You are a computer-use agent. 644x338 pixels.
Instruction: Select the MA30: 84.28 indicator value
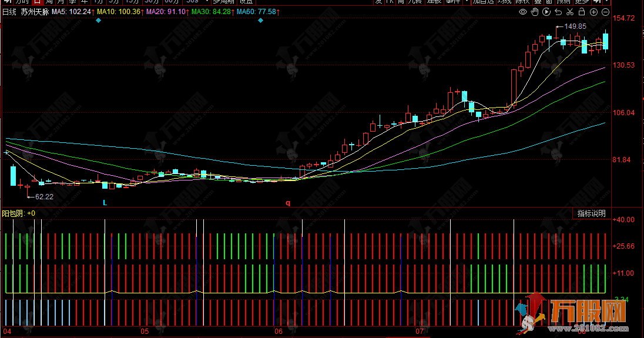click(x=211, y=12)
